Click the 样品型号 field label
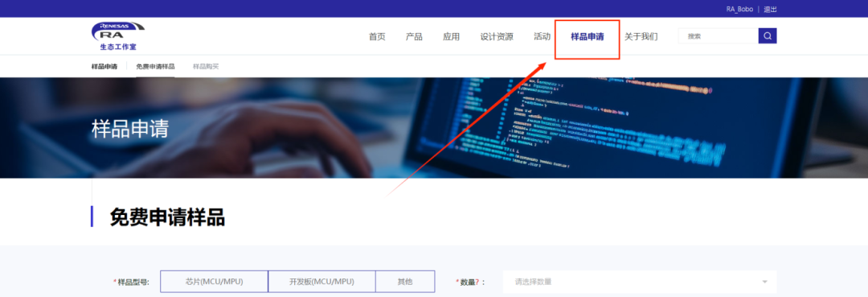The image size is (868, 297). [133, 282]
